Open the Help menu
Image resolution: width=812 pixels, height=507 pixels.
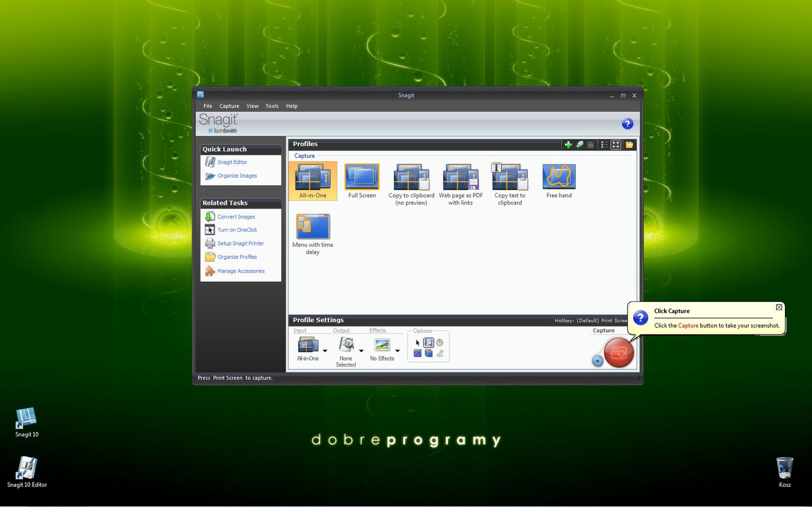click(x=291, y=106)
